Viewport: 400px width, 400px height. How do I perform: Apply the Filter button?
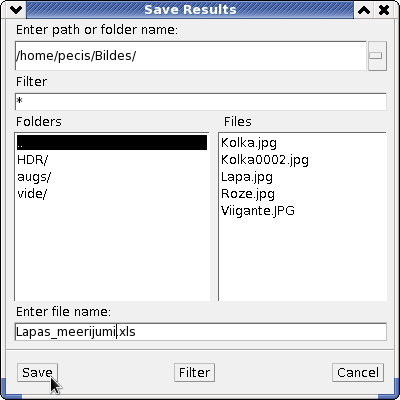pos(194,372)
